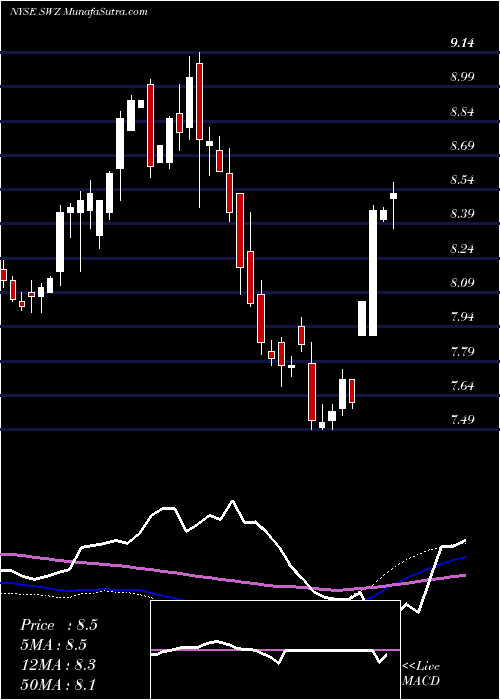Viewport: 500px width, 700px height.
Task: Click the NYSE SWZ MunafaSutra.com title text
Action: coord(79,12)
